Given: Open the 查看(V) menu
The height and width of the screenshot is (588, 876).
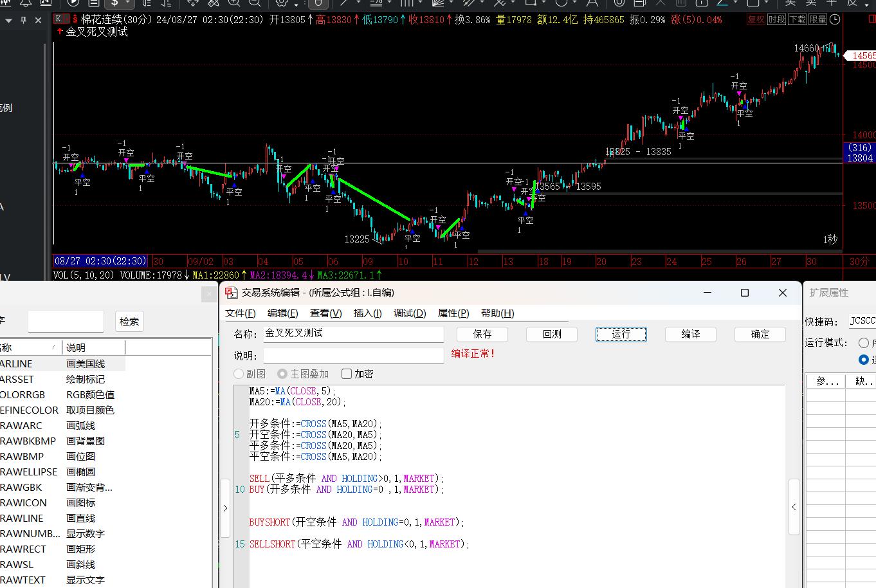Looking at the screenshot, I should (326, 313).
